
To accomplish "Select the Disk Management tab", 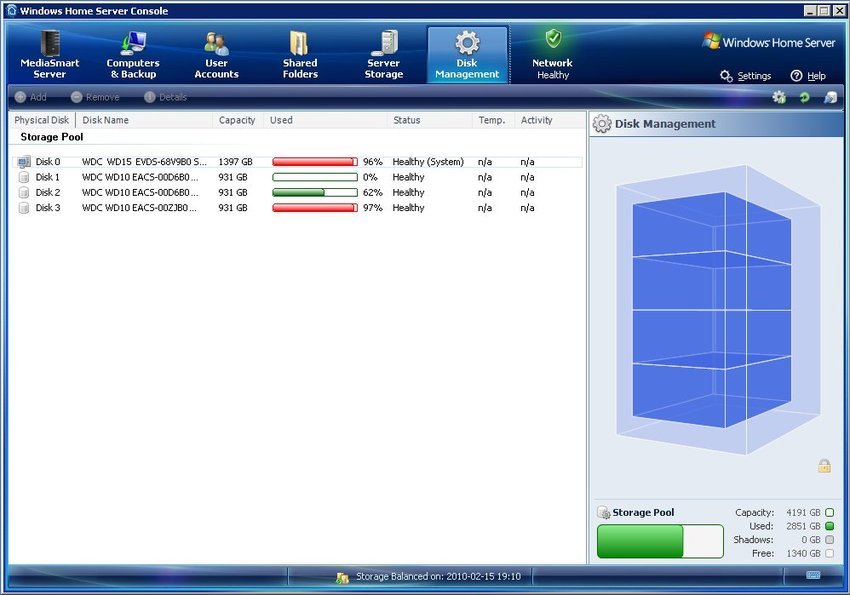I will (x=467, y=55).
